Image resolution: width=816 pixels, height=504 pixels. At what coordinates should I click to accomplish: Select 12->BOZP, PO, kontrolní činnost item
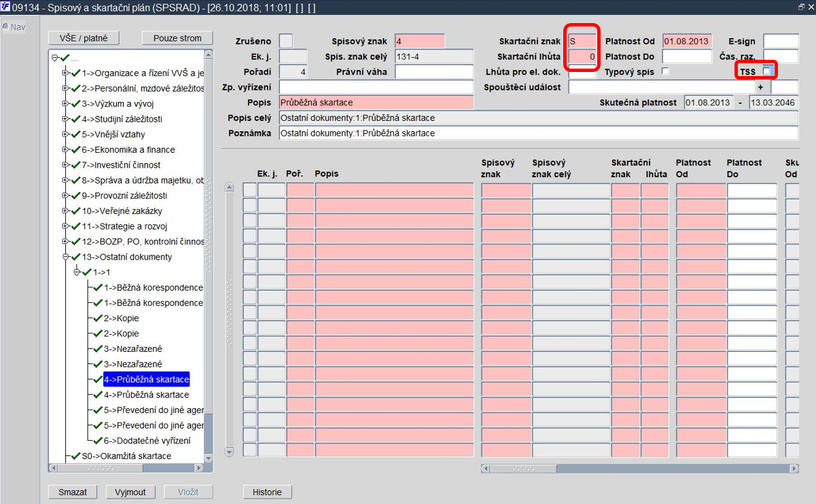point(143,242)
